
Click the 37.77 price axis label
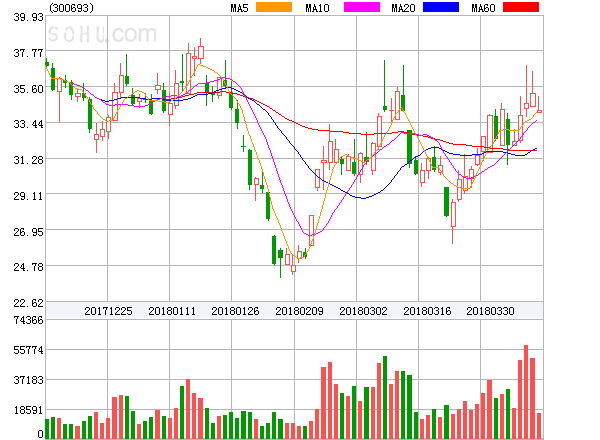(28, 53)
